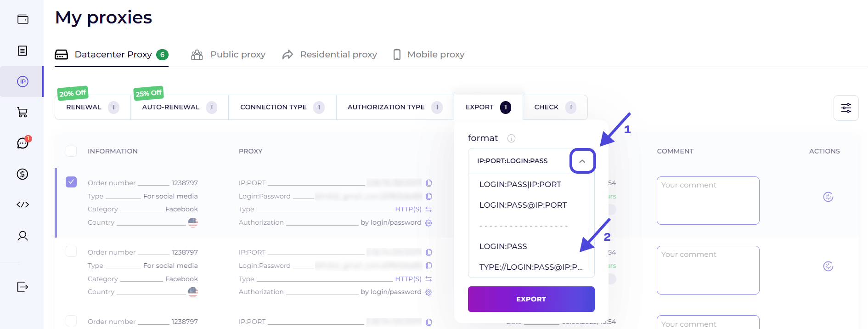Show the format info tooltip icon

pyautogui.click(x=511, y=138)
